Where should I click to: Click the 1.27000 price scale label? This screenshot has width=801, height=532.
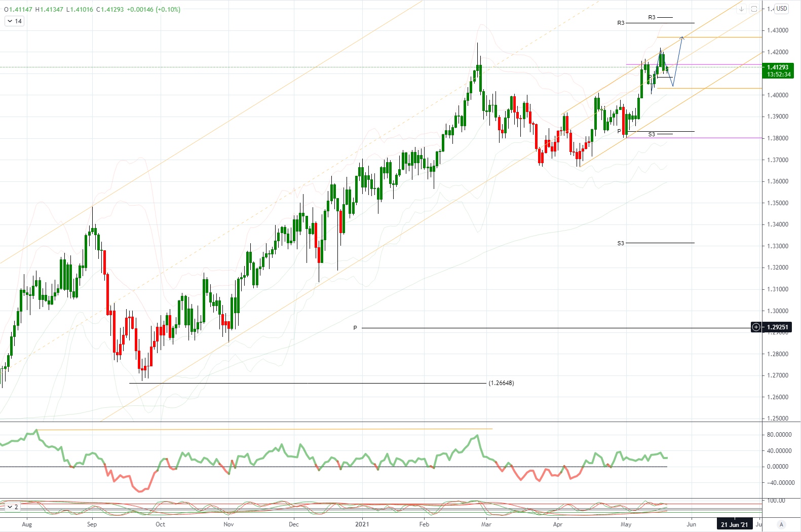[778, 375]
